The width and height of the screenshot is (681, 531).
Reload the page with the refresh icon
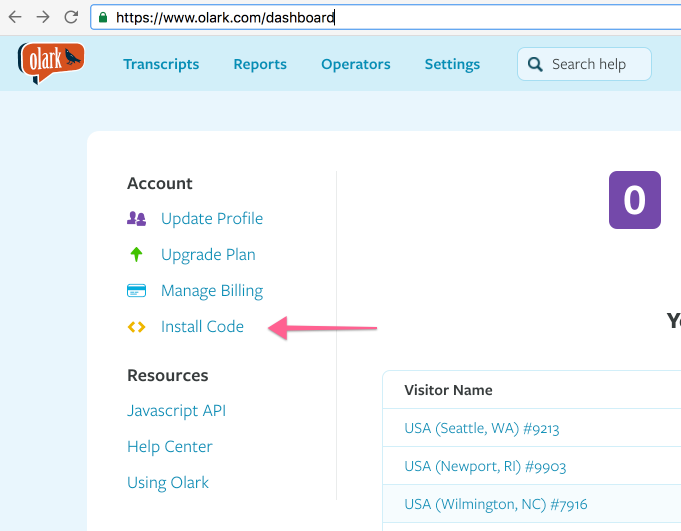pyautogui.click(x=71, y=17)
